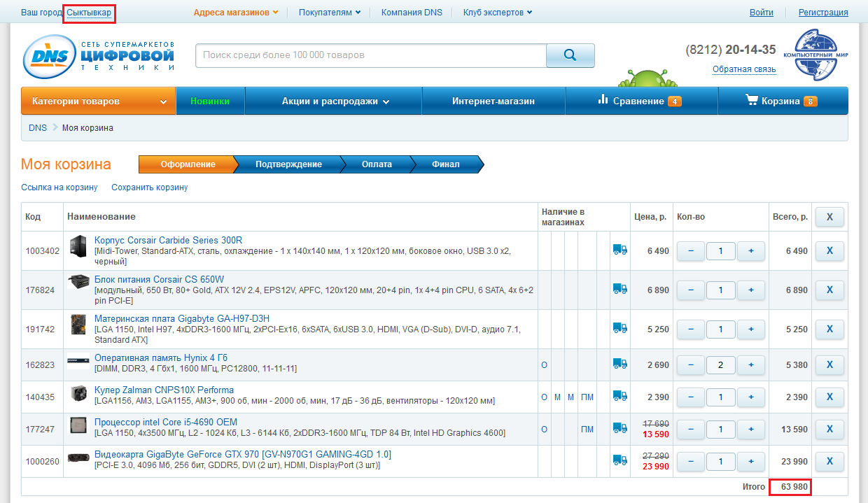Open Интернет-магазин tab
868x503 pixels.
pos(493,101)
